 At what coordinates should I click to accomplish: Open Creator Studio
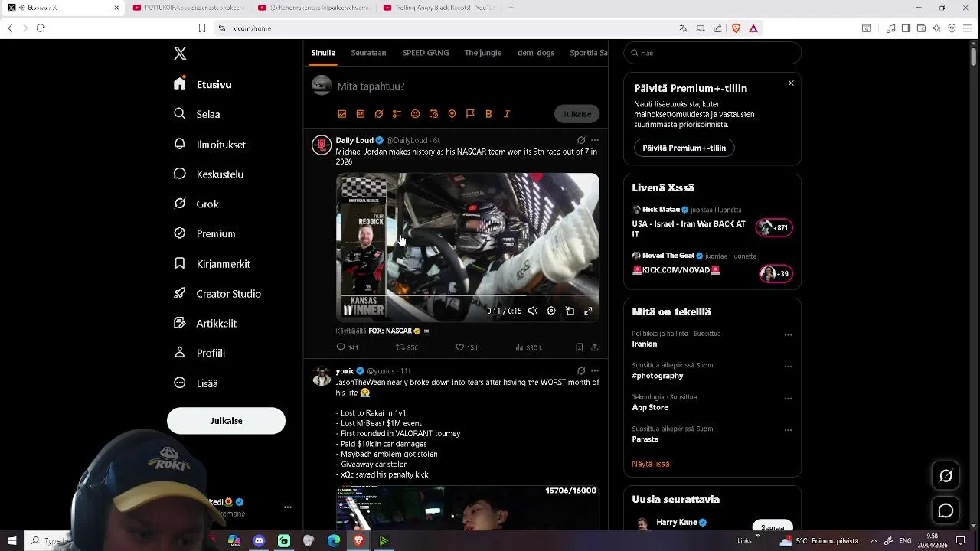click(217, 293)
